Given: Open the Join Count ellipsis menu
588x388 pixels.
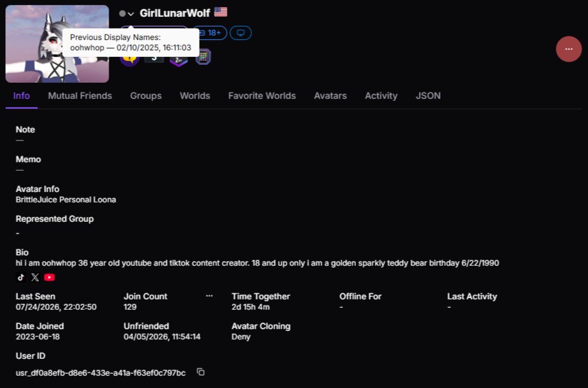Looking at the screenshot, I should pyautogui.click(x=209, y=296).
